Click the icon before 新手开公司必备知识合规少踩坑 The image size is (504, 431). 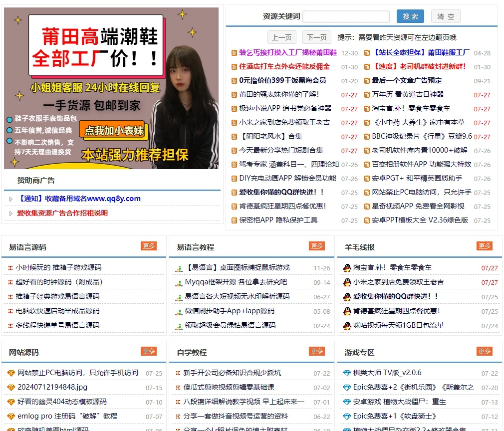pos(178,372)
